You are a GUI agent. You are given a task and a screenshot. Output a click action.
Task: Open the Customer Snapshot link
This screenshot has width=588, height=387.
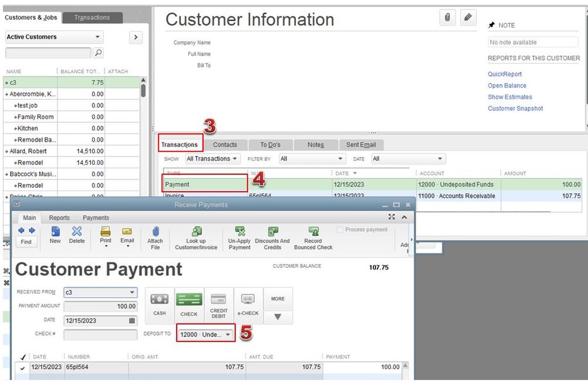click(x=515, y=108)
